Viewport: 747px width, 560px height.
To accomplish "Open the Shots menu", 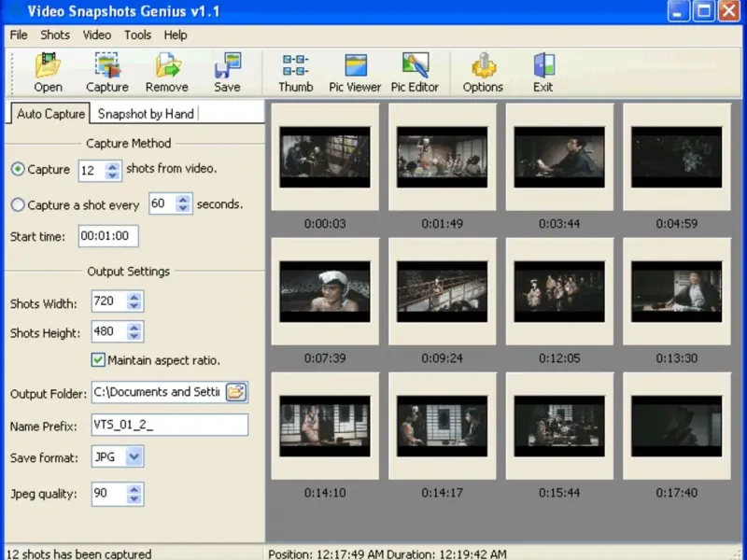I will (x=55, y=35).
